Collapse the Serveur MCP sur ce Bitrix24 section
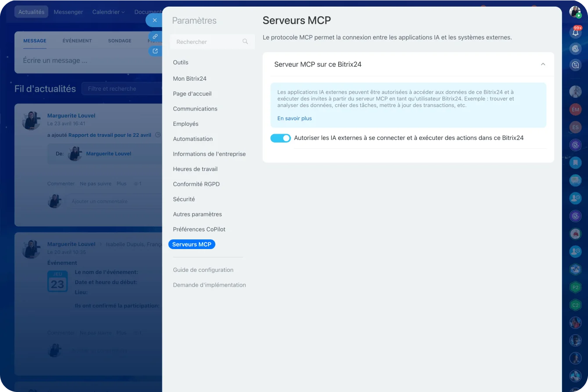 (543, 64)
